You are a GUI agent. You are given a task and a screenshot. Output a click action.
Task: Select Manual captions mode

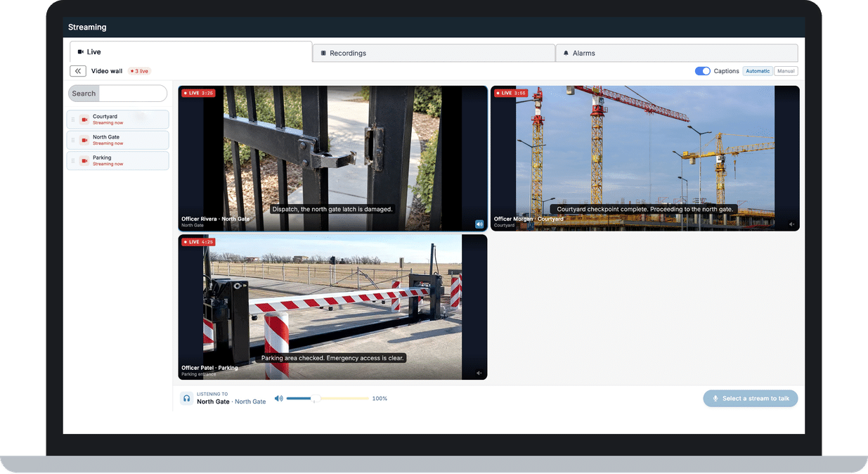click(786, 71)
